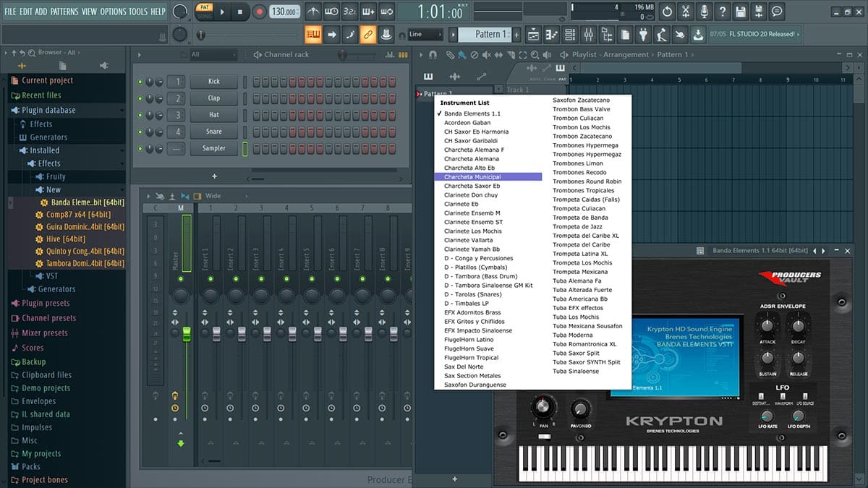Click the tempo 130.000 field
Viewport: 868px width, 488px height.
point(285,12)
